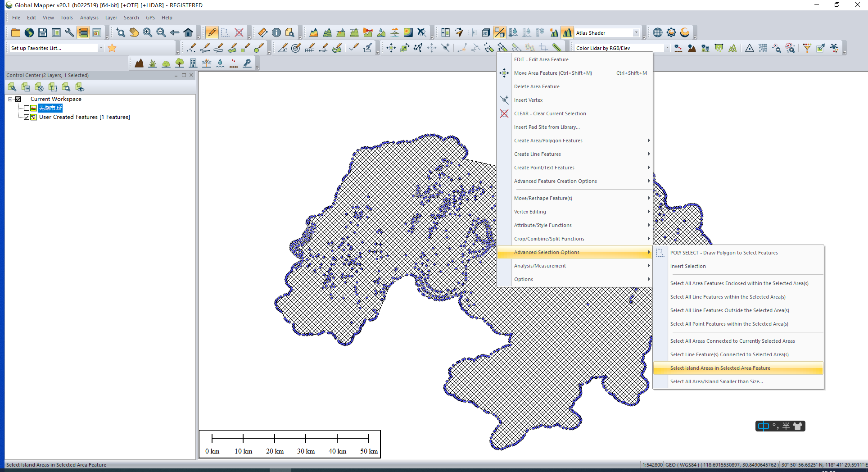868x472 pixels.
Task: Toggle the hill shading mountain button
Action: tap(567, 32)
